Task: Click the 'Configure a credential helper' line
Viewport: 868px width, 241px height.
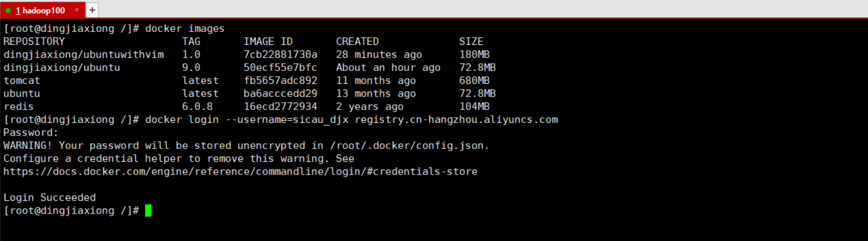Action: tap(179, 159)
